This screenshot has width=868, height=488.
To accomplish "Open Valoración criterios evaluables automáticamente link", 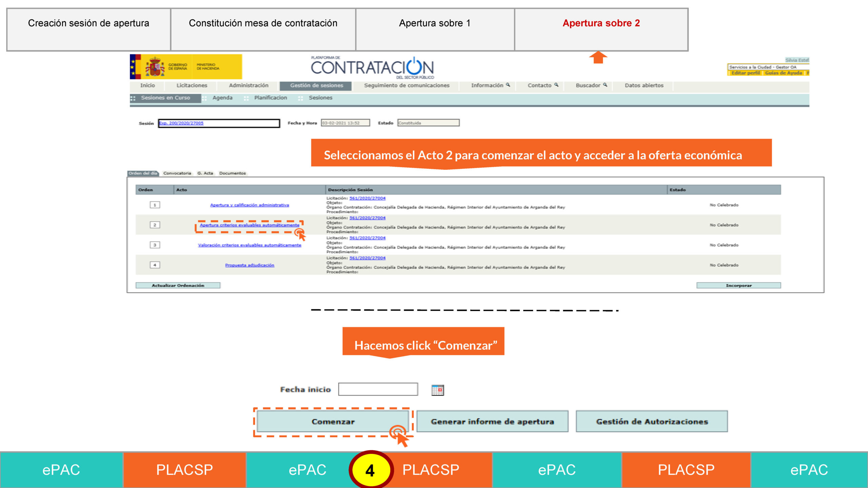I will [250, 245].
